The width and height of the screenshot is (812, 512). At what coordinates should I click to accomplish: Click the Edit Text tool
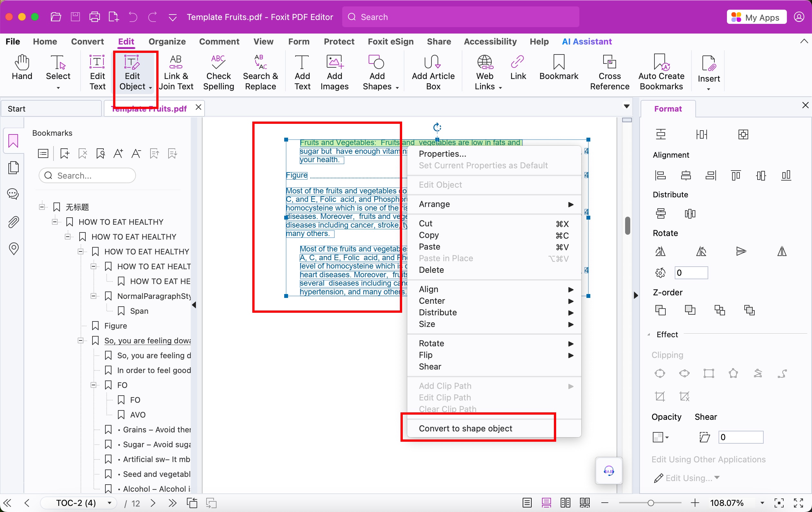tap(97, 72)
